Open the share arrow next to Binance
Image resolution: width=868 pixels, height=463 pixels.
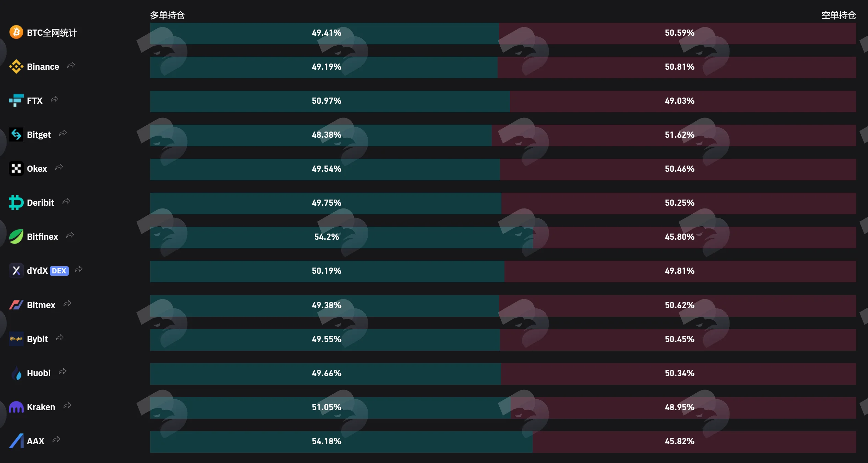point(71,65)
